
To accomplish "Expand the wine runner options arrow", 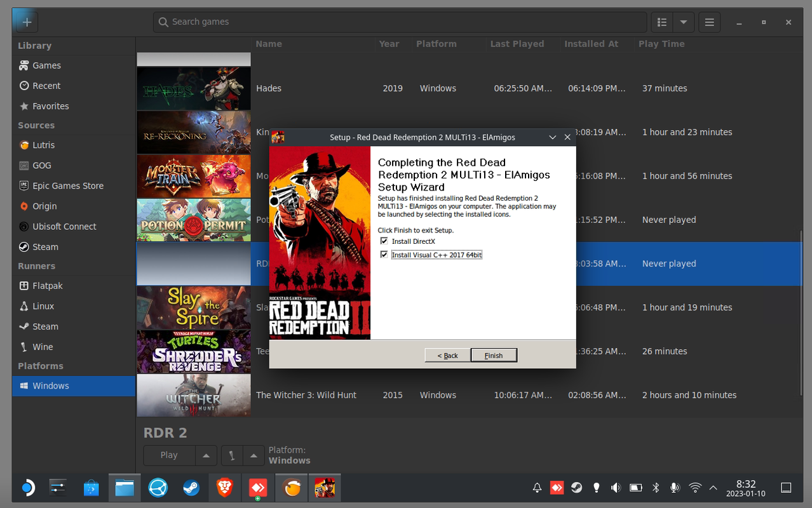I will pyautogui.click(x=254, y=455).
